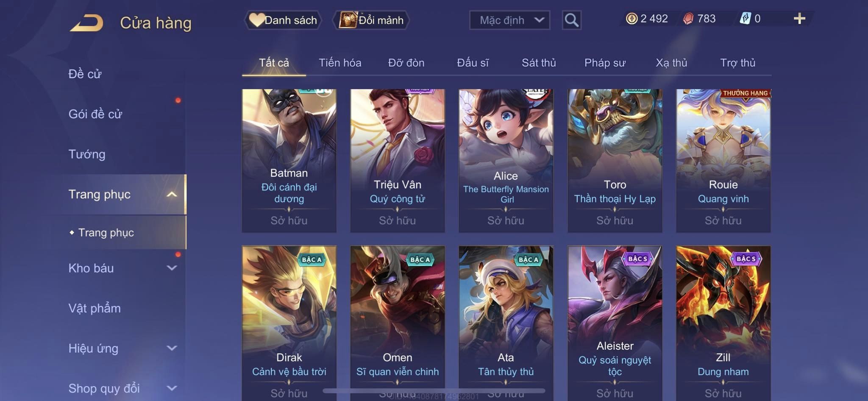
Task: Open Danh sách wishlist heart button
Action: point(283,20)
